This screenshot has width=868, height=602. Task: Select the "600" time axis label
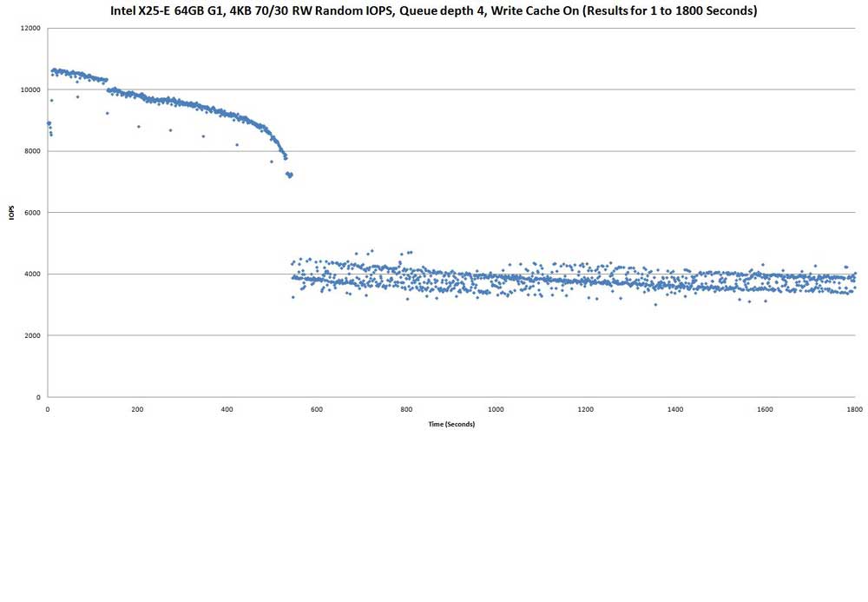point(317,410)
